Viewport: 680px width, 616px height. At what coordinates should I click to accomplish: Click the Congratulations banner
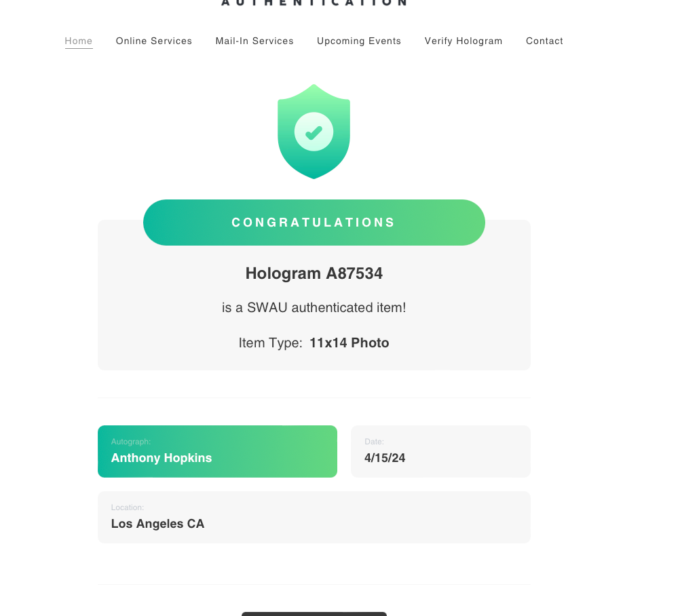pos(314,223)
